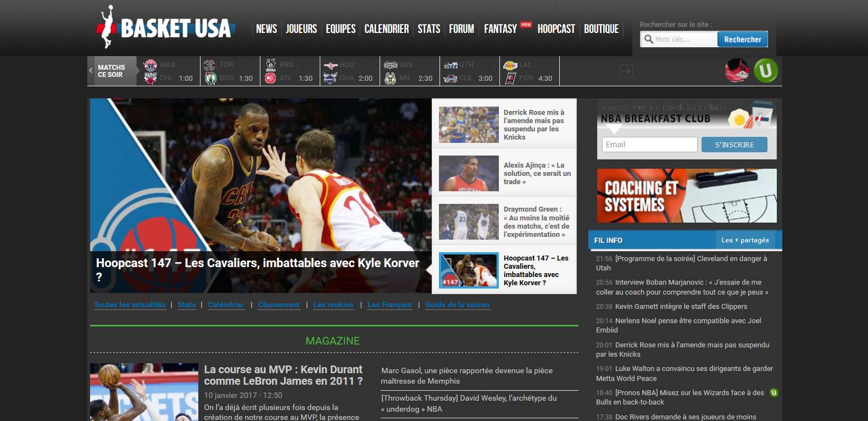Open the 20:56 Interview Boban Marjanovic item
This screenshot has height=421, width=868.
pyautogui.click(x=682, y=287)
